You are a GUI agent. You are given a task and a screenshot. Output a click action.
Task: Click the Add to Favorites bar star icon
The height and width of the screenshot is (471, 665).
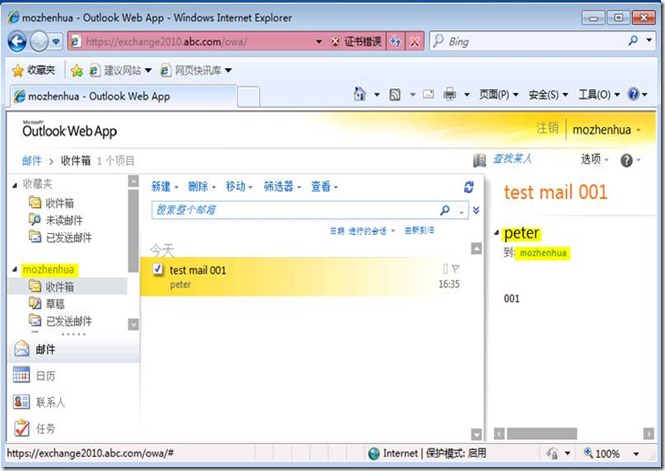(77, 70)
